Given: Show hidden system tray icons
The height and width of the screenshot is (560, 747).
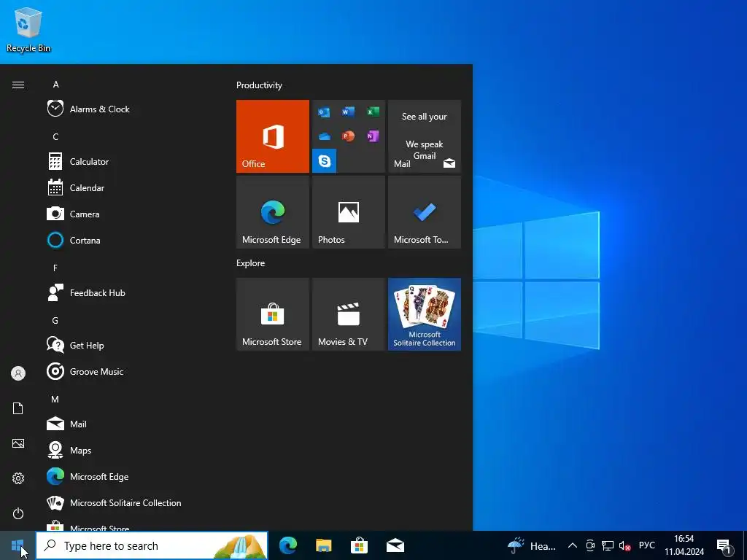Looking at the screenshot, I should pyautogui.click(x=573, y=545).
